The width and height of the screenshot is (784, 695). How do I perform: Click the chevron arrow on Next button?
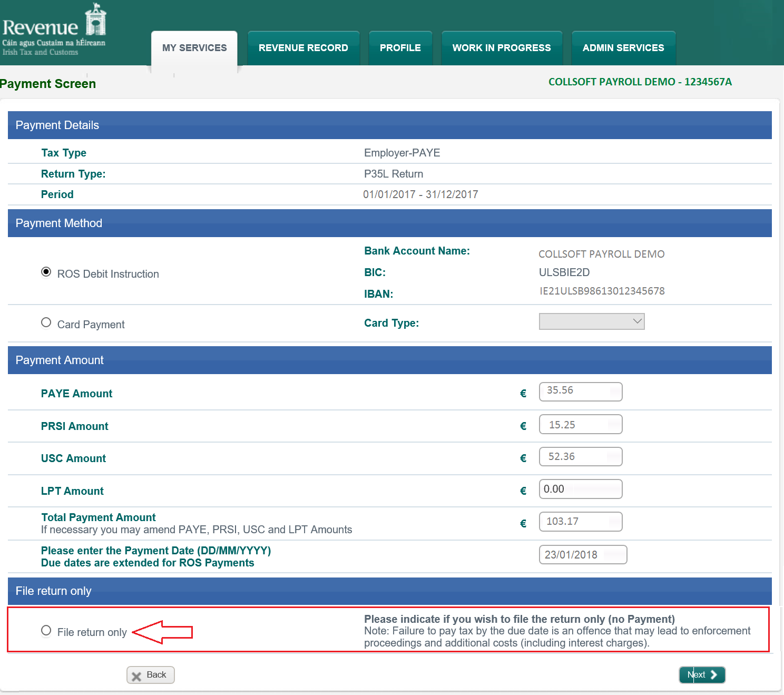tap(714, 675)
